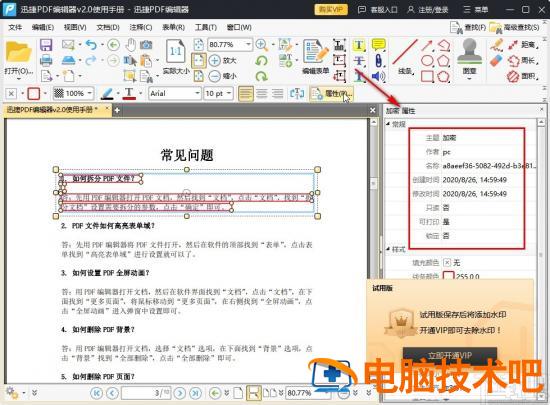Screen dimensions: 550x405
Task: Click the 255,0,0 stroke color swatch in the properties panel
Action: tap(449, 276)
